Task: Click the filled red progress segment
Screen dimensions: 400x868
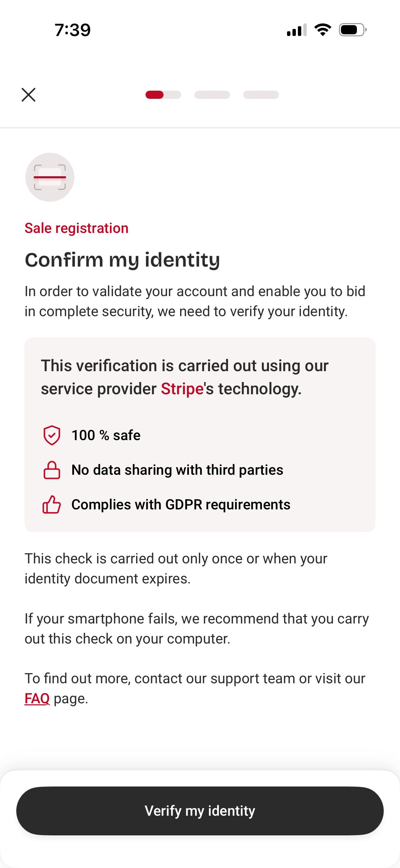Action: tap(154, 95)
